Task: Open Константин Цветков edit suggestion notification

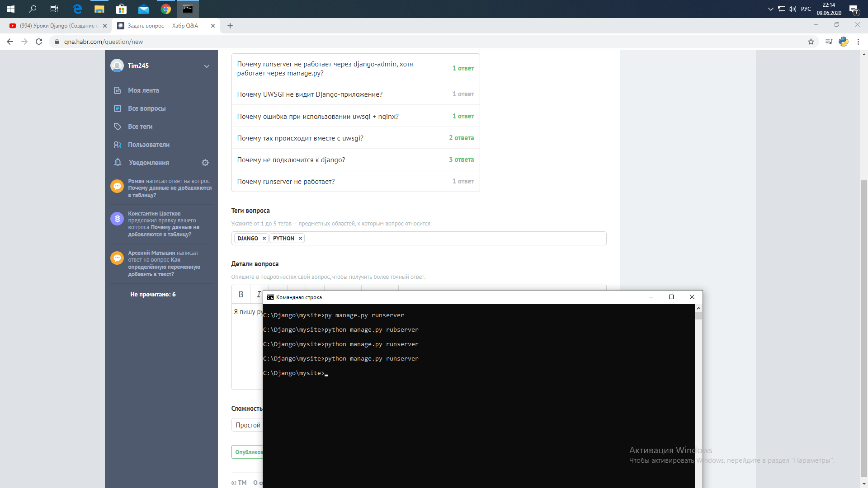Action: click(161, 224)
